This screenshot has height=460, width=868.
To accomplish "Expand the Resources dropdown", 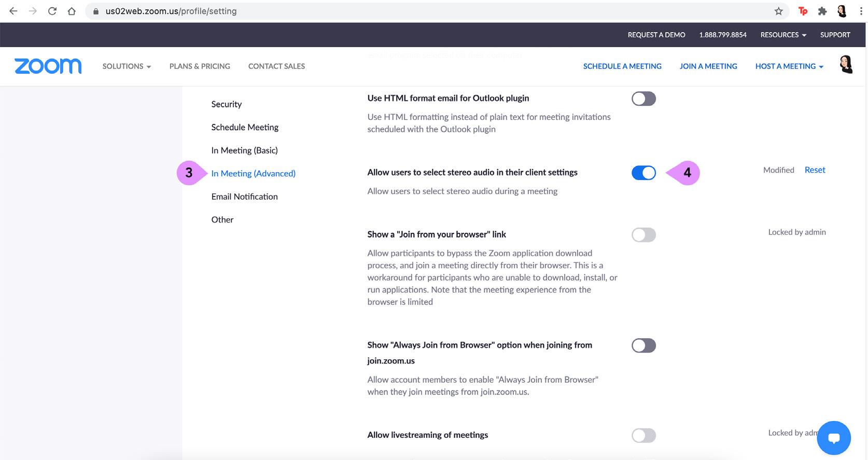I will point(783,35).
